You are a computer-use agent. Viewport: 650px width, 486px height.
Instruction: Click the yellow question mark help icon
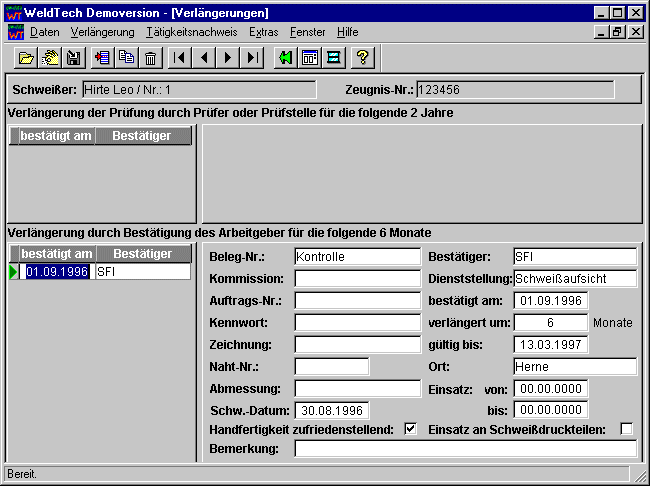tap(362, 58)
